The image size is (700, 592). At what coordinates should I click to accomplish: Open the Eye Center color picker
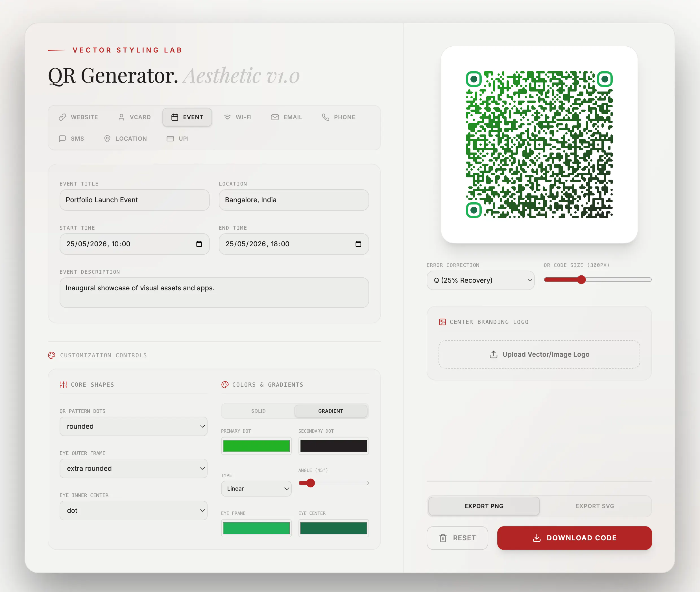tap(333, 528)
